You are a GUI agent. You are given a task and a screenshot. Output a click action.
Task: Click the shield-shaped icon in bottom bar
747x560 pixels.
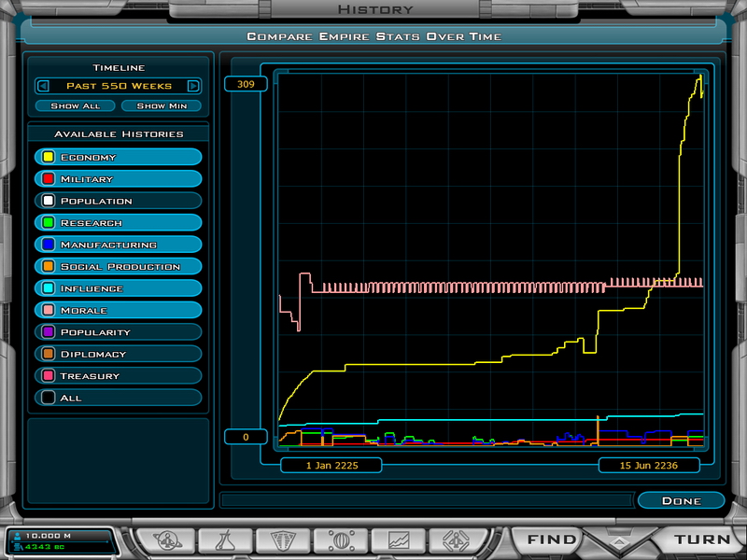click(x=283, y=539)
